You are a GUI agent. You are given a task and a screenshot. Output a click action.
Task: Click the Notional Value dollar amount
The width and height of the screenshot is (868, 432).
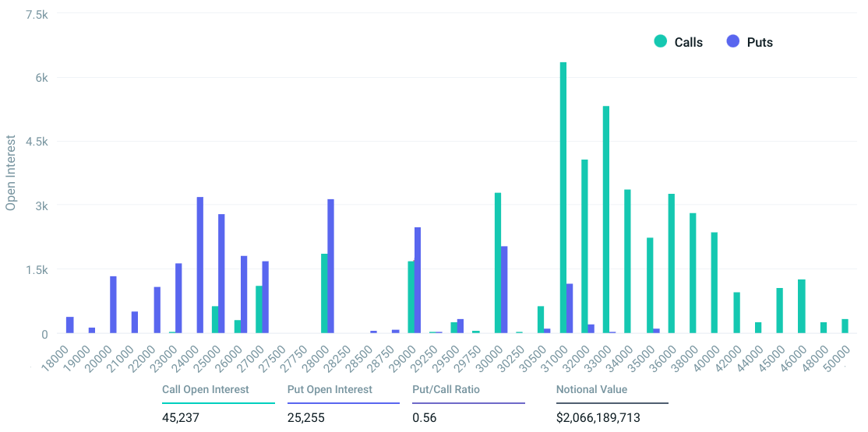click(598, 418)
